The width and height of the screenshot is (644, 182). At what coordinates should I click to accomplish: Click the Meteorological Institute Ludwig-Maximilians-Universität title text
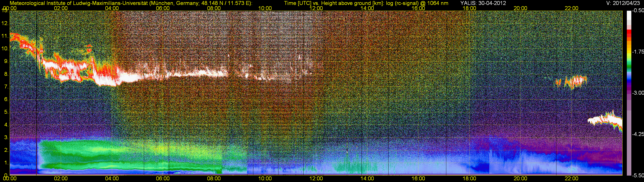(131, 3)
